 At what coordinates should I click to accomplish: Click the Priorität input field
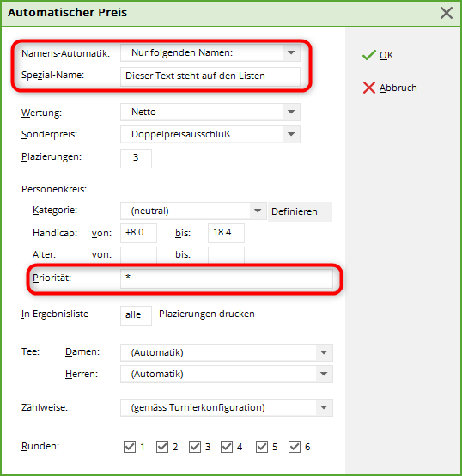227,278
